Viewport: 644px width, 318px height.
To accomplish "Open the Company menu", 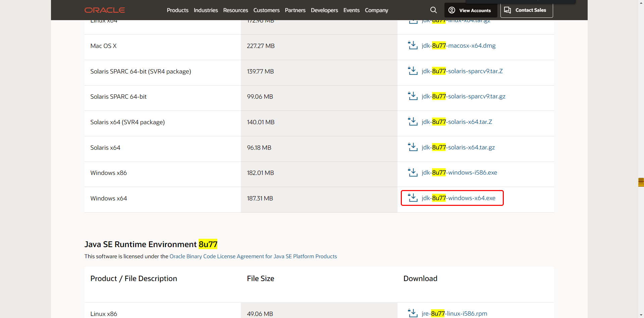I will 376,10.
